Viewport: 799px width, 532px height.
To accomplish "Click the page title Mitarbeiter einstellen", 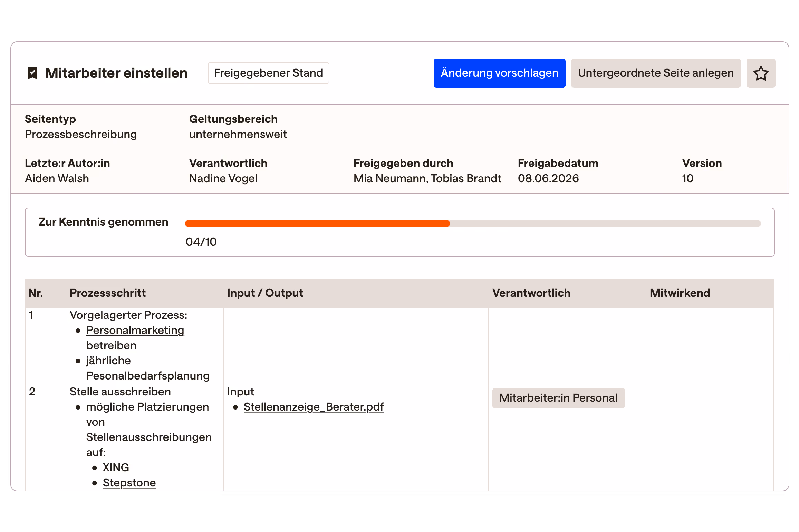I will [x=116, y=73].
